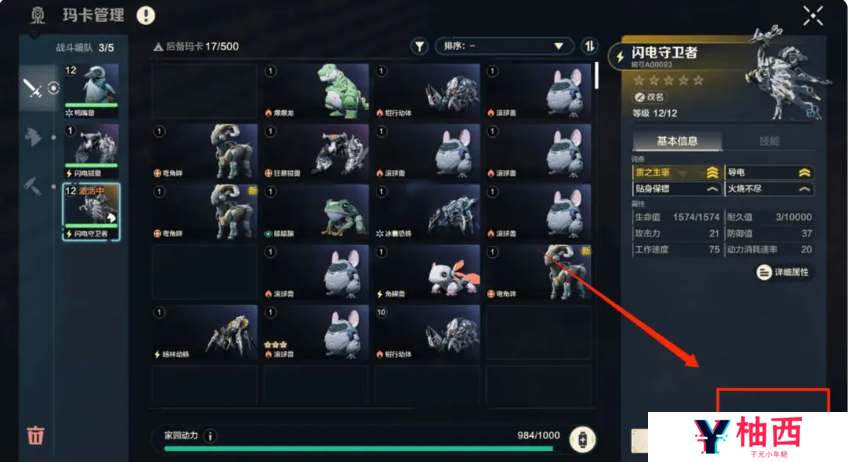This screenshot has width=848, height=462.
Task: Expand the 贴身保镖 trait entry
Action: pos(676,189)
